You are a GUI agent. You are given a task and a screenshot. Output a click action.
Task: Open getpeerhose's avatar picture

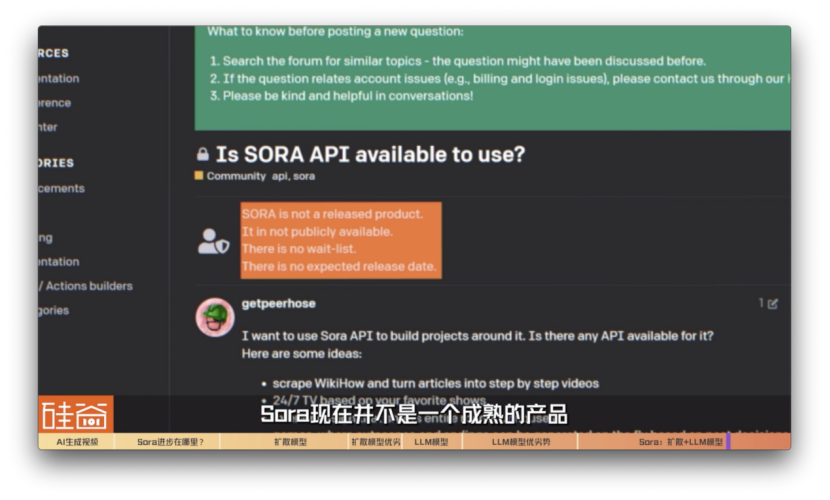(215, 317)
